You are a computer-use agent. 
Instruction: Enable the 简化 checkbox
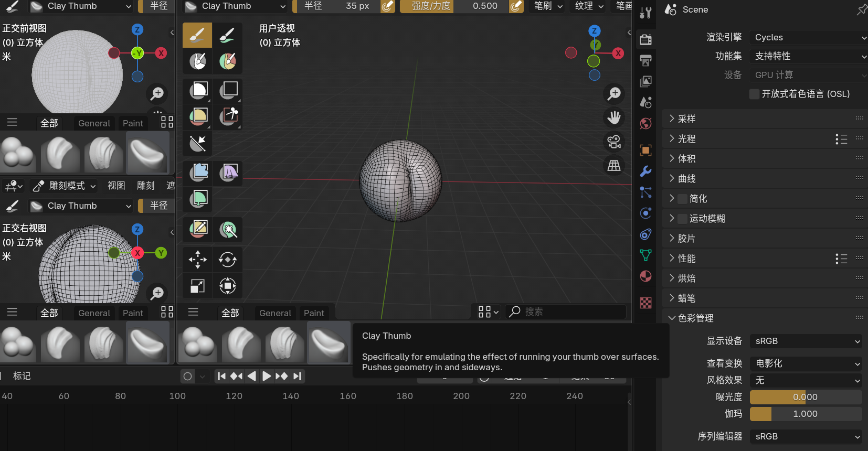point(682,199)
